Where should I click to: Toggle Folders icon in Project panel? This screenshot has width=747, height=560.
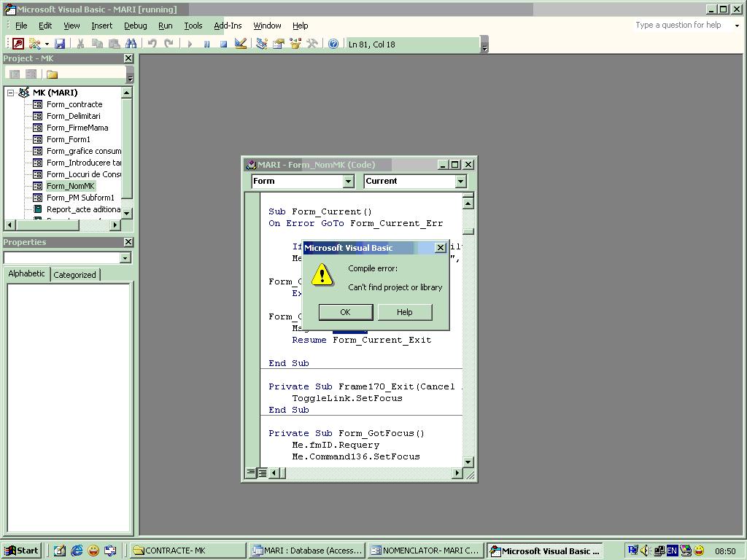pyautogui.click(x=52, y=74)
